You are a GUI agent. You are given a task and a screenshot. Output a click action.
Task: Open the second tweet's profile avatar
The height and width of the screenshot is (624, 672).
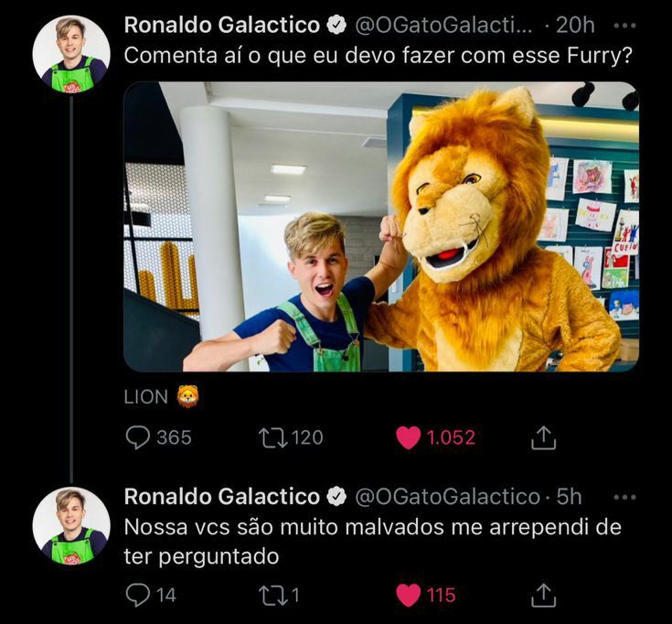pos(71,524)
